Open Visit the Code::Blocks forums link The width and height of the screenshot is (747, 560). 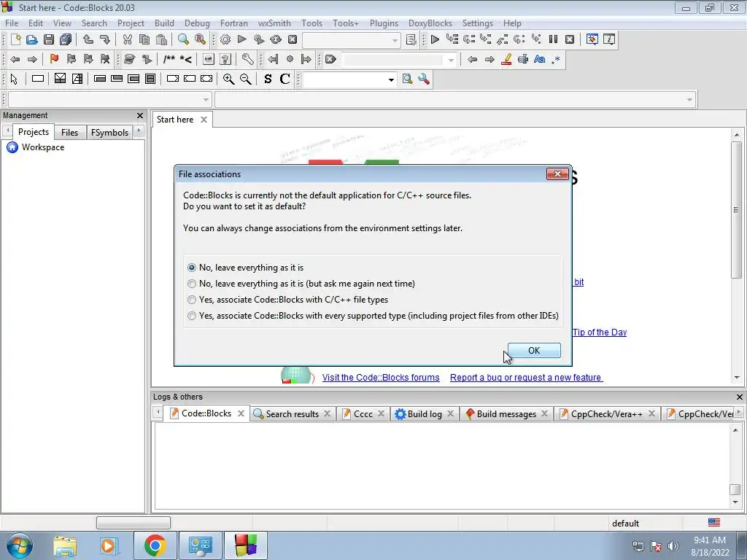coord(381,378)
